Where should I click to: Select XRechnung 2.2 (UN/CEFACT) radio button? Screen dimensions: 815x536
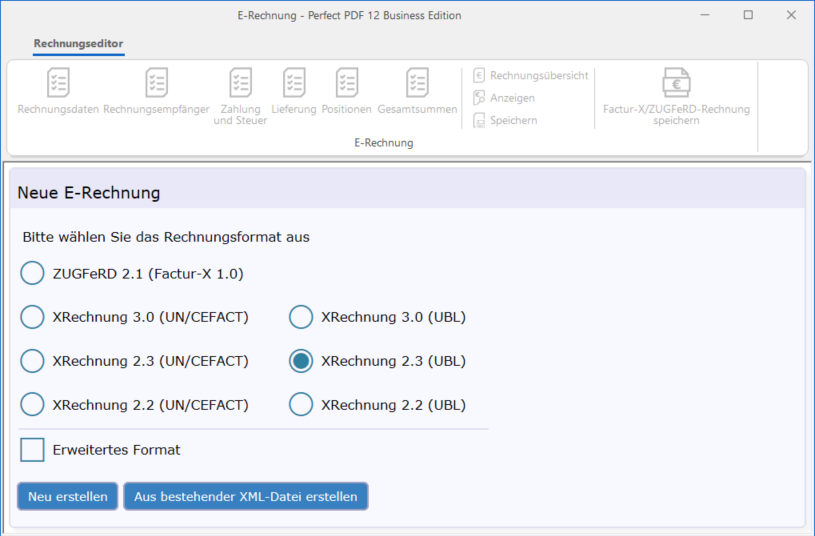(33, 405)
